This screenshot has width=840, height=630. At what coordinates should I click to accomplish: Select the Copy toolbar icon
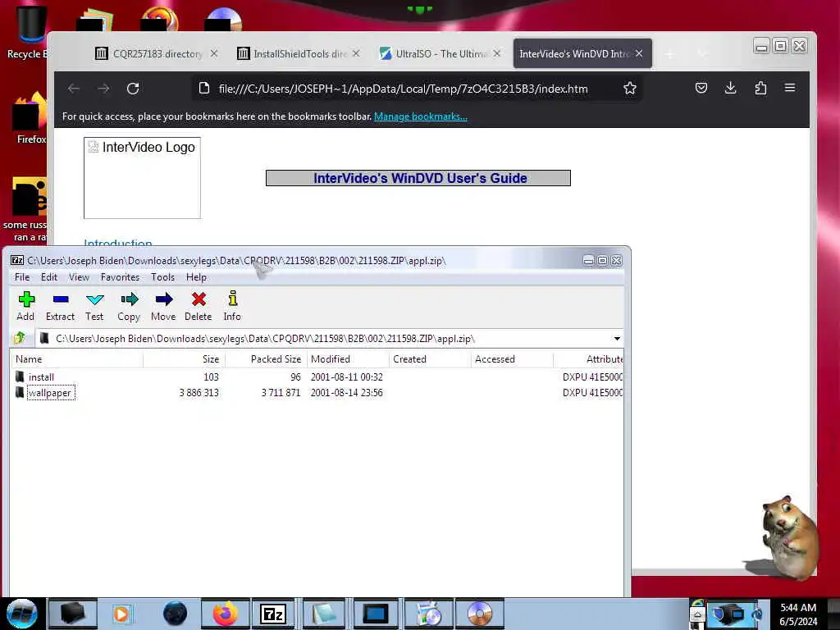tap(129, 306)
